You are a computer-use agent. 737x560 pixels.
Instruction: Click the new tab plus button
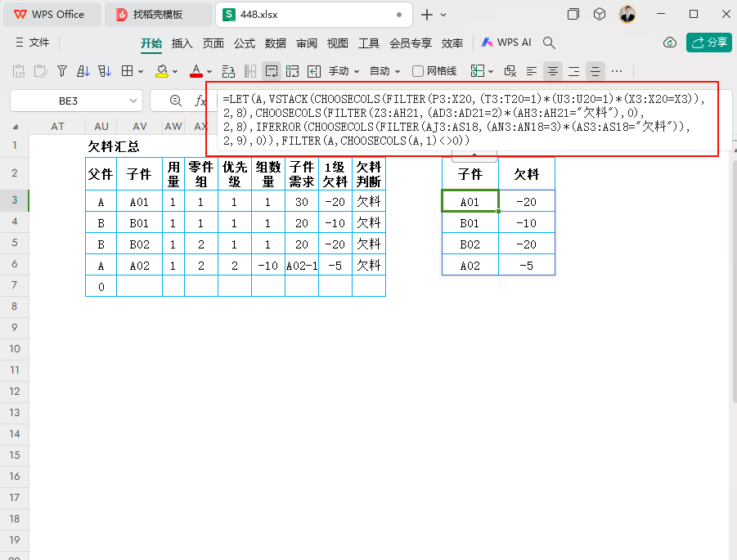(427, 15)
